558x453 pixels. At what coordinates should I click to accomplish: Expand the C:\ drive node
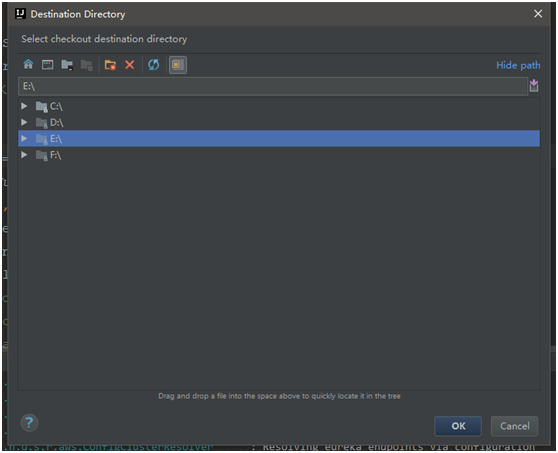point(24,106)
